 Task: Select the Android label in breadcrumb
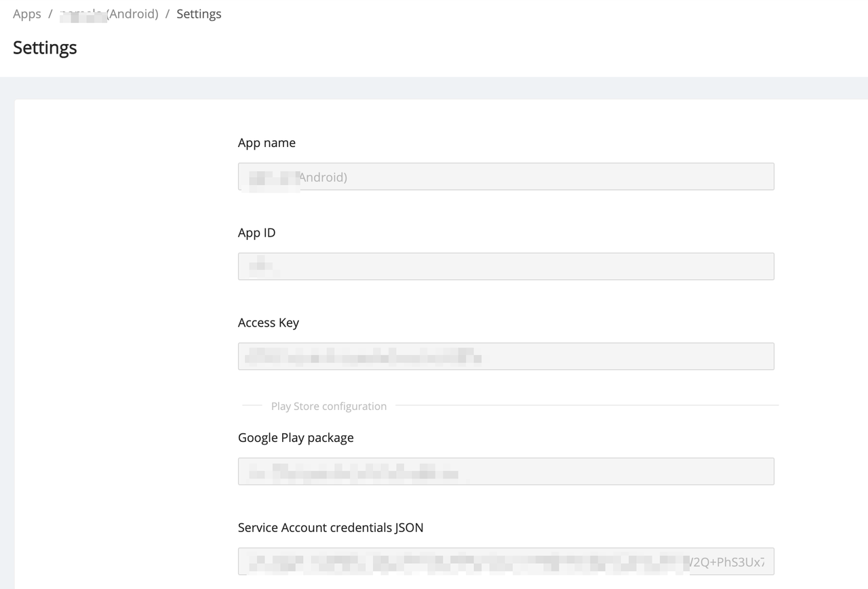(133, 14)
